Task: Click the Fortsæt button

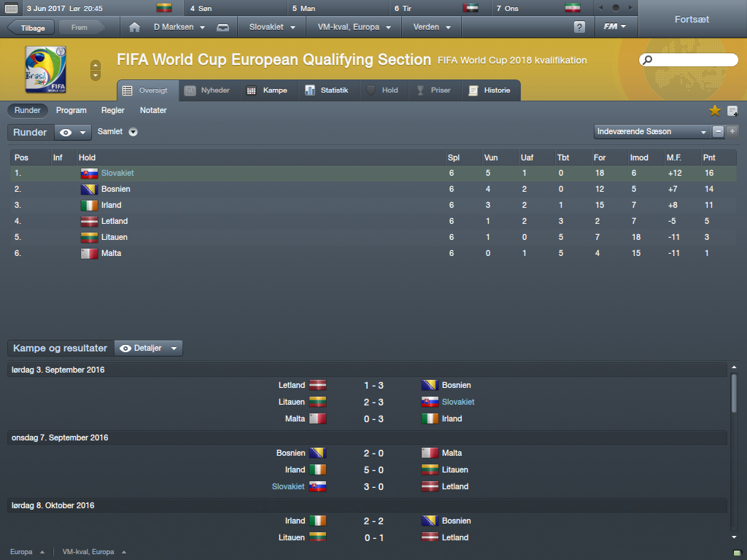Action: click(692, 20)
